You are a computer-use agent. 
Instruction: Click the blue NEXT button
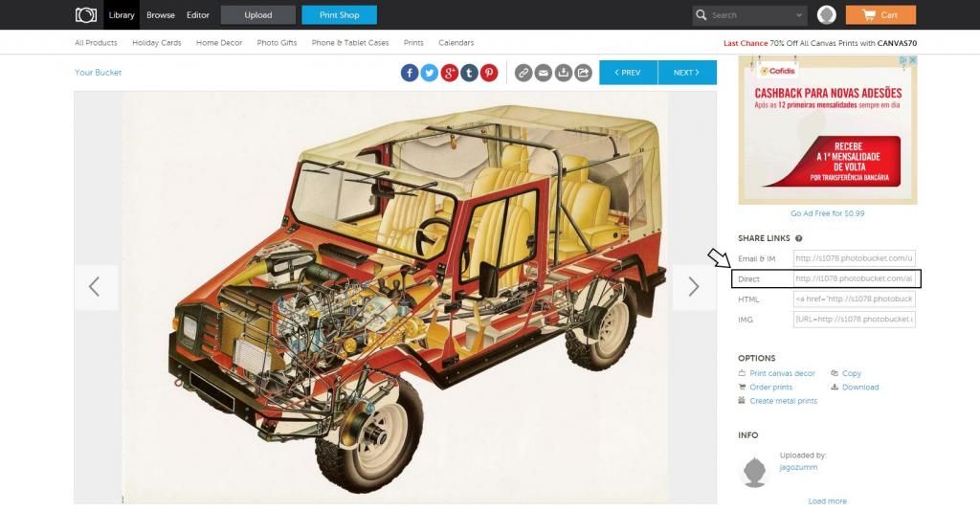687,73
